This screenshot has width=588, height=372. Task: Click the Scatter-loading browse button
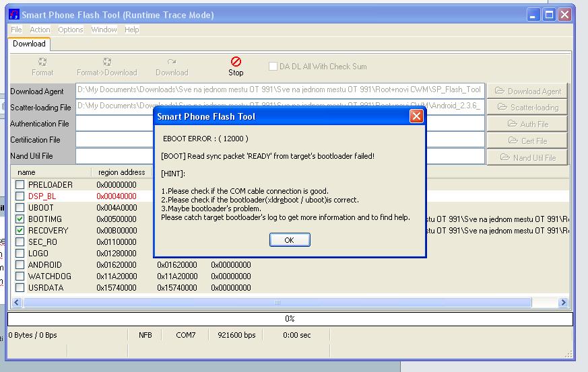527,107
